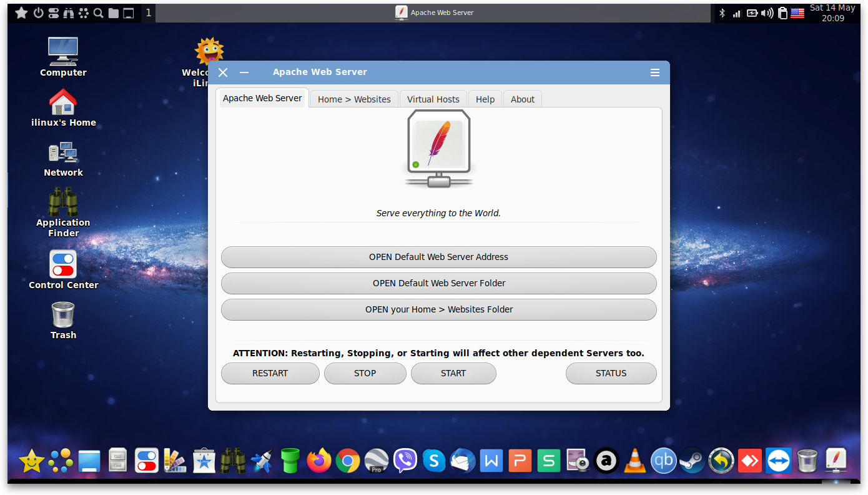Go to the About tab
This screenshot has height=495, width=868.
click(x=523, y=99)
